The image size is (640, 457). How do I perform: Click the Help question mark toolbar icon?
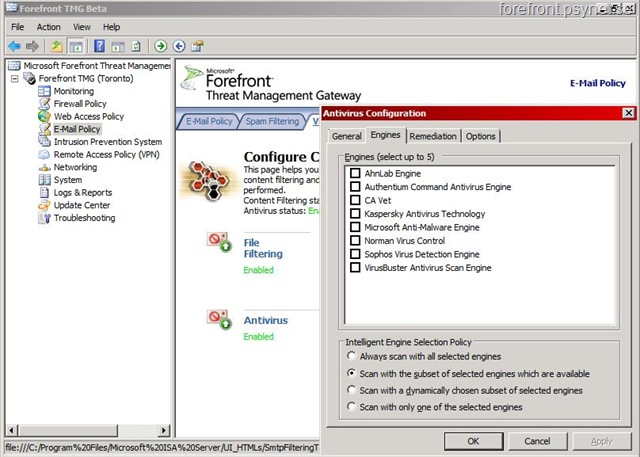pos(100,46)
